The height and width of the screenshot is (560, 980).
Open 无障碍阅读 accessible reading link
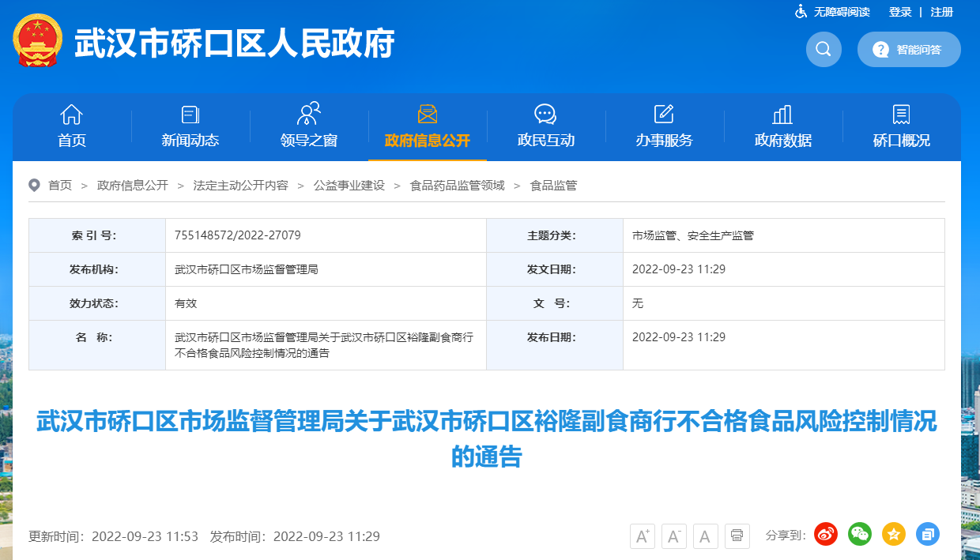point(842,12)
